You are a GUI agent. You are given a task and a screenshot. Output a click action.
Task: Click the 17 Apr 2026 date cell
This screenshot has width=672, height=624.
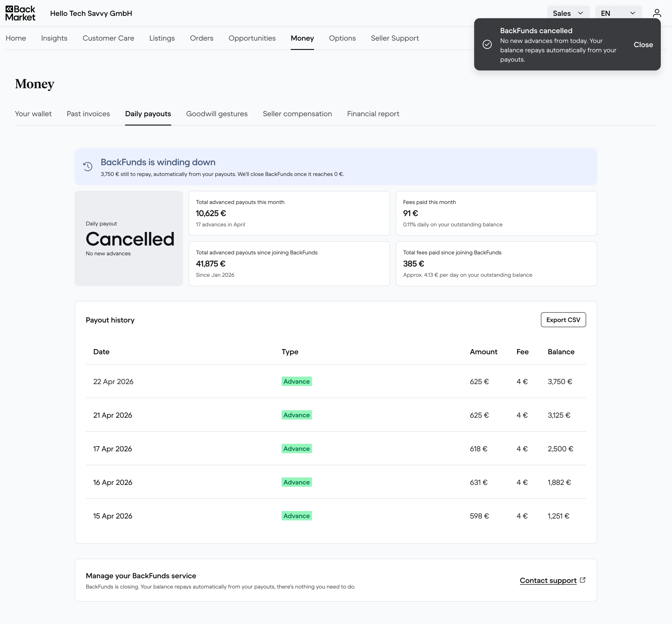(x=112, y=449)
